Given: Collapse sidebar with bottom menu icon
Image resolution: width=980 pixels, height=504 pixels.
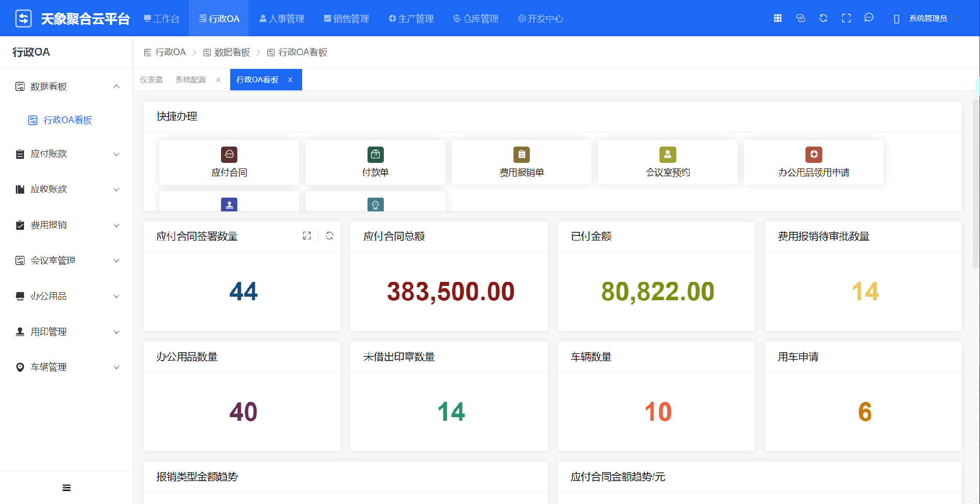Looking at the screenshot, I should tap(66, 488).
